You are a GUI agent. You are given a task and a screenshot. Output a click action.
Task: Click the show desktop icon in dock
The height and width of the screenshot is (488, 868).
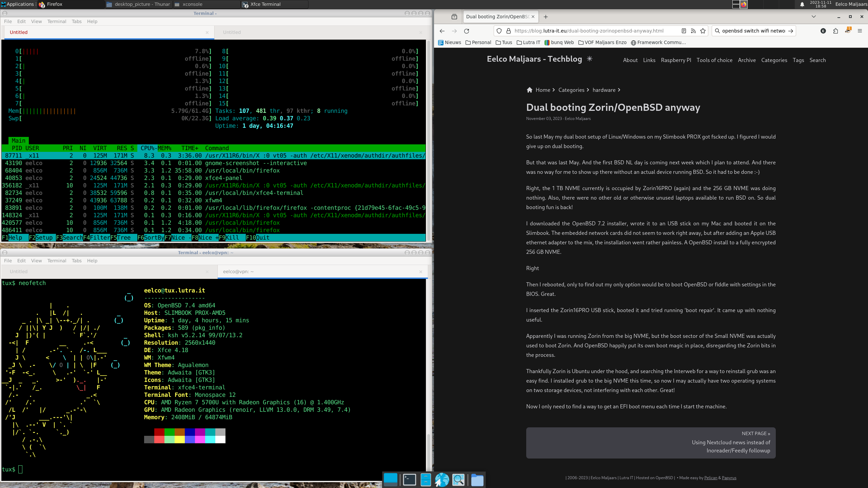pyautogui.click(x=390, y=479)
